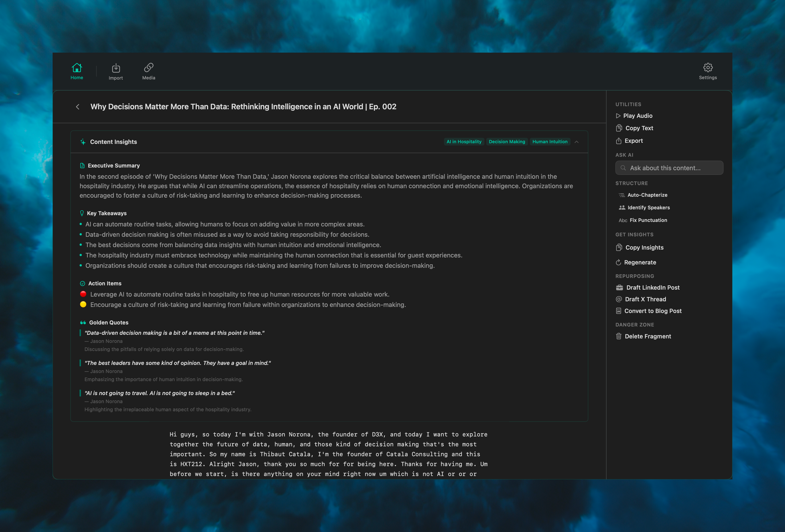Click the Ask AI input field
The height and width of the screenshot is (532, 785).
669,168
